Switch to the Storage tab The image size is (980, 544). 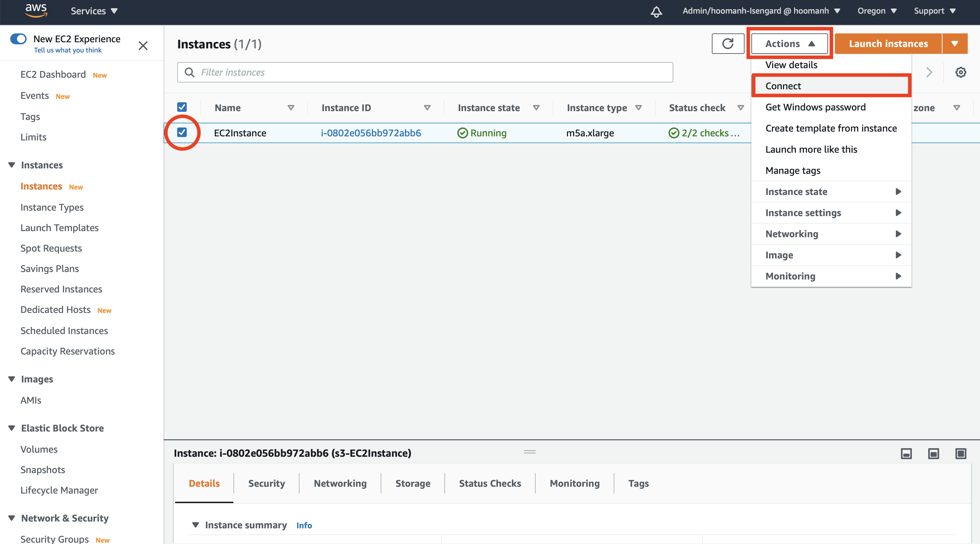tap(413, 484)
